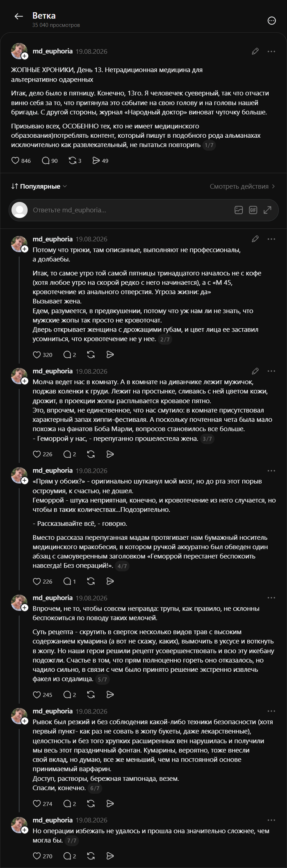Attach an image in the reply box
The width and height of the screenshot is (287, 868).
point(239,210)
